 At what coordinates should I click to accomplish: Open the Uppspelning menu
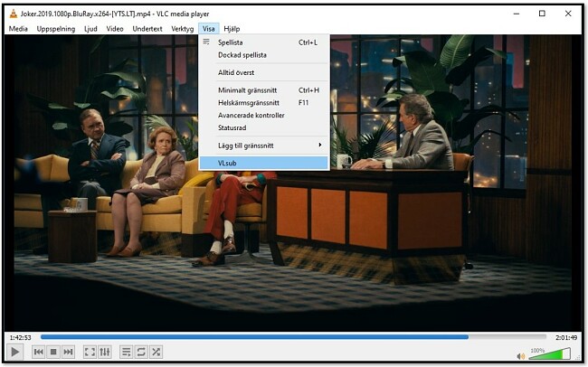56,29
